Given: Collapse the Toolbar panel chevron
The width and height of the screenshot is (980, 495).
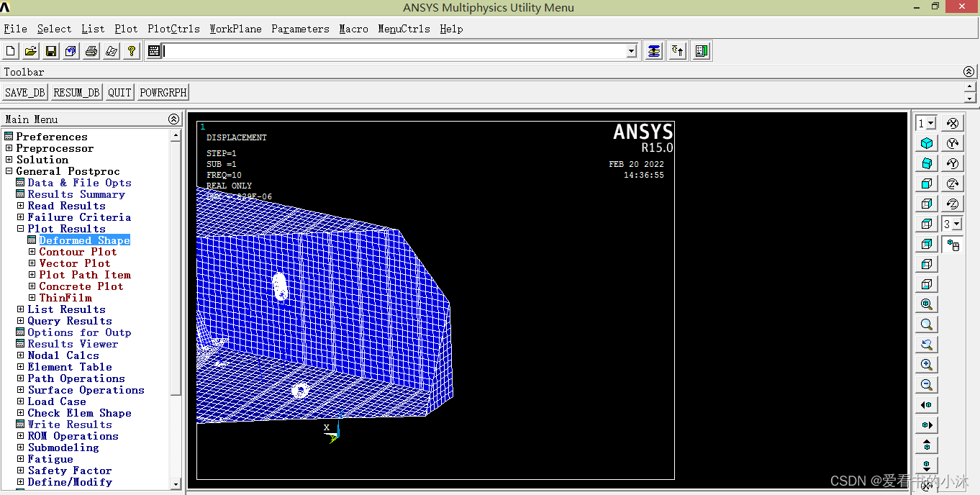Looking at the screenshot, I should [x=968, y=72].
